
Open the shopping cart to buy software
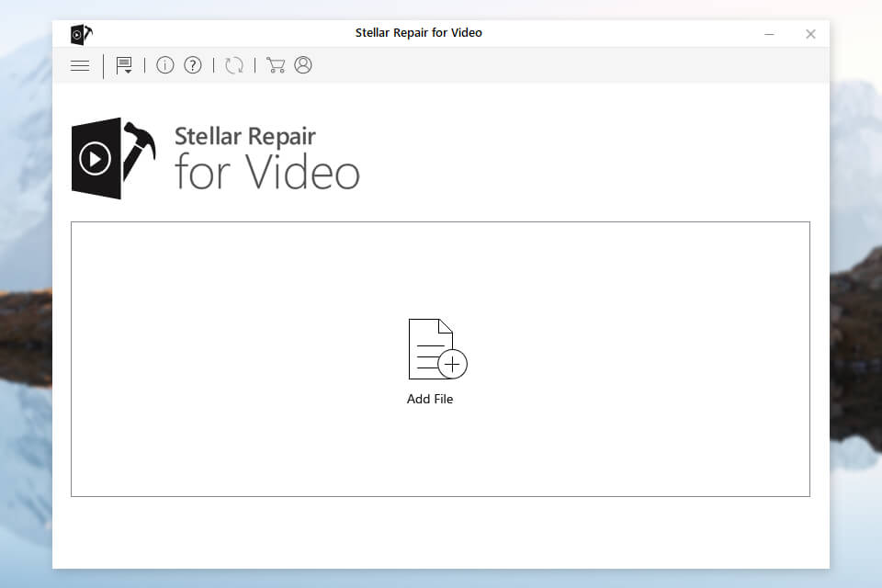[x=275, y=65]
